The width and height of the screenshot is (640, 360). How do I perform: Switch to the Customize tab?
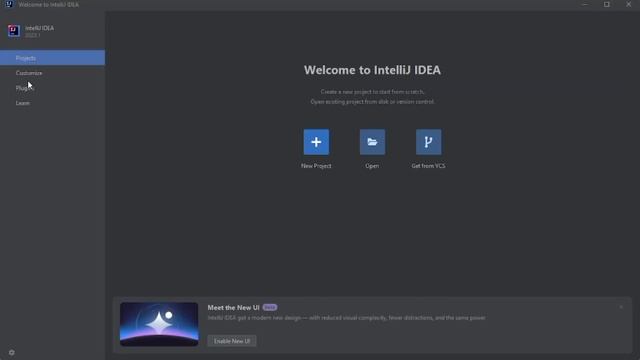pyautogui.click(x=52, y=73)
